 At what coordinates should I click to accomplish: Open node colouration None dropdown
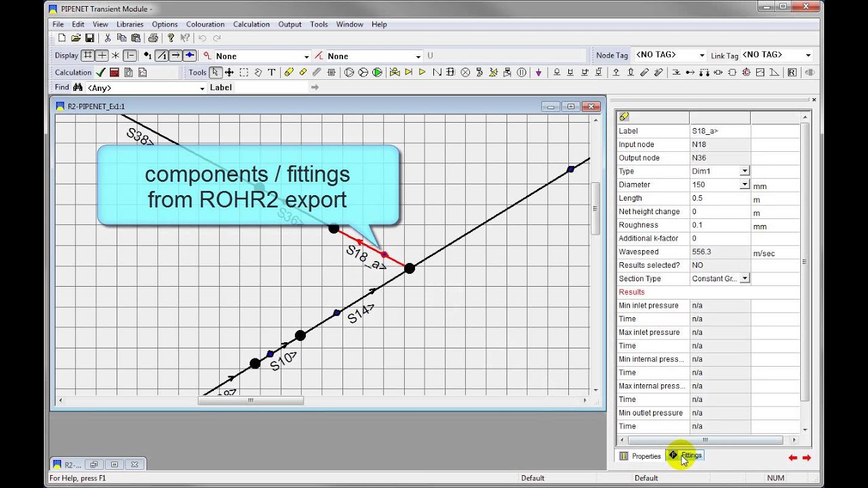pos(307,56)
